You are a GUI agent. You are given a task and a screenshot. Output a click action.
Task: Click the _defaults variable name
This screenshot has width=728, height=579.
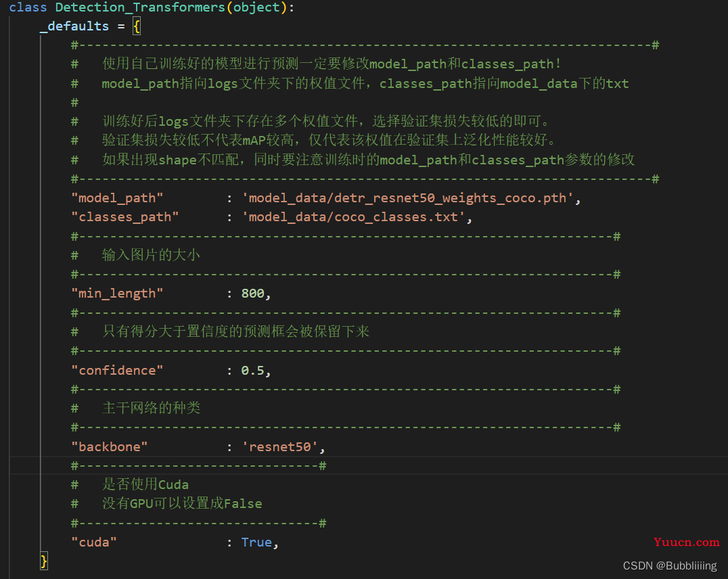[x=74, y=26]
